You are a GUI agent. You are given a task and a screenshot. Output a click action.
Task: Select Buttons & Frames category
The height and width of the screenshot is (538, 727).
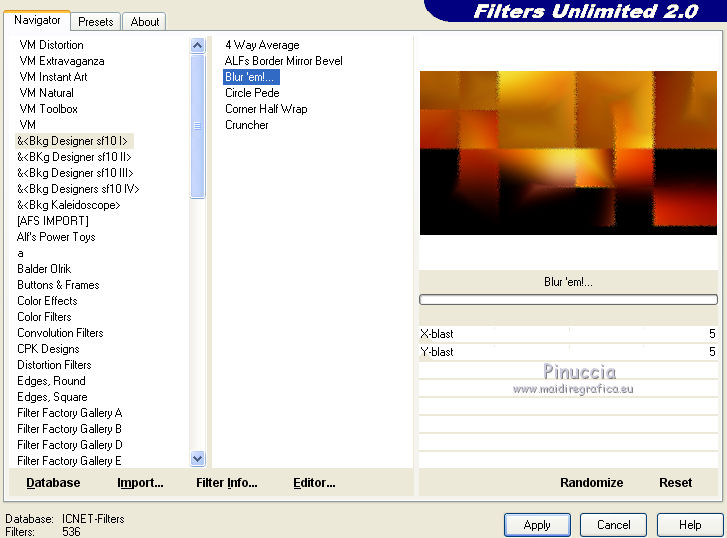58,285
